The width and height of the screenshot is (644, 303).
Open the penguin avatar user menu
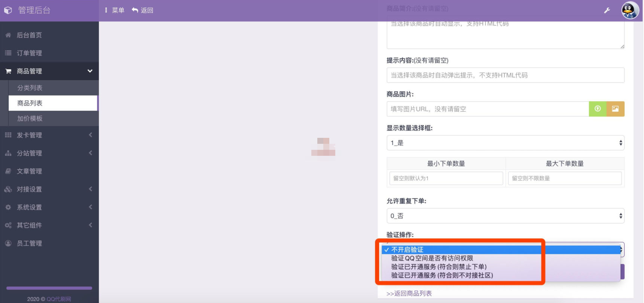tap(630, 10)
